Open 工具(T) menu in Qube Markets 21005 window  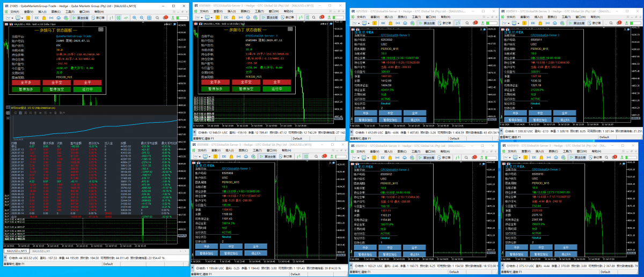70,12
